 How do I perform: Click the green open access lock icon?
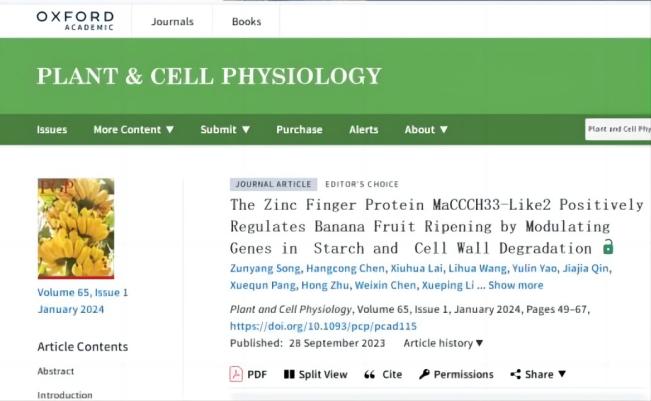pyautogui.click(x=608, y=247)
